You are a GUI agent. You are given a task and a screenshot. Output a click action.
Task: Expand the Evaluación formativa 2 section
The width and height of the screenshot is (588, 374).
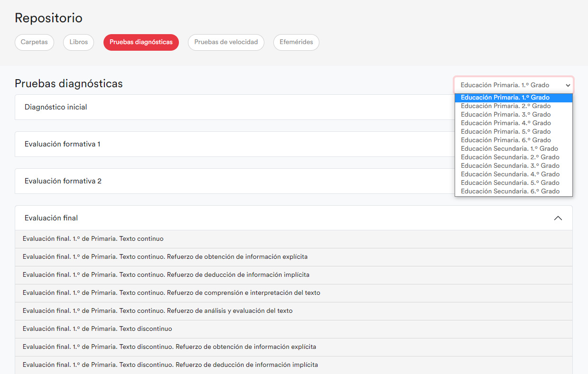point(63,181)
